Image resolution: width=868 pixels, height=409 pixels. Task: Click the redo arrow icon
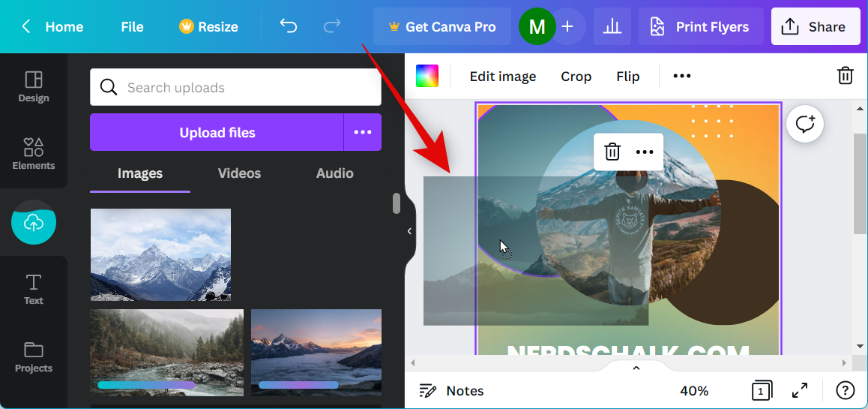coord(331,26)
